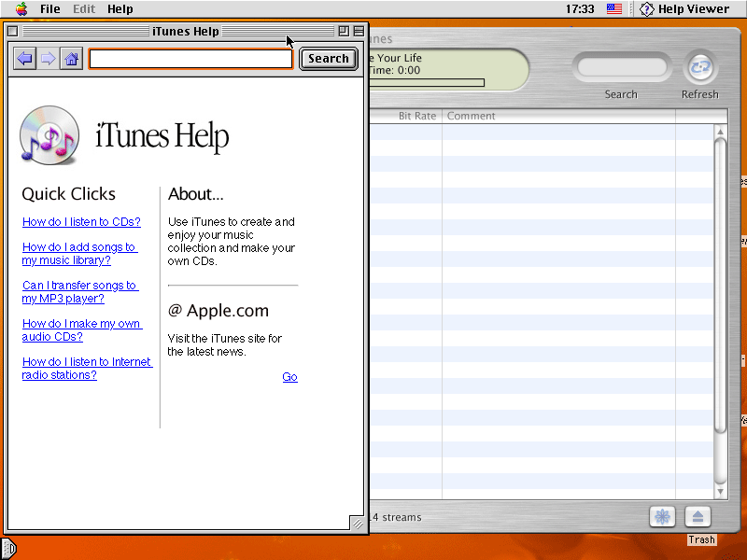Click the Bit Rate column header in iTunes

[407, 116]
